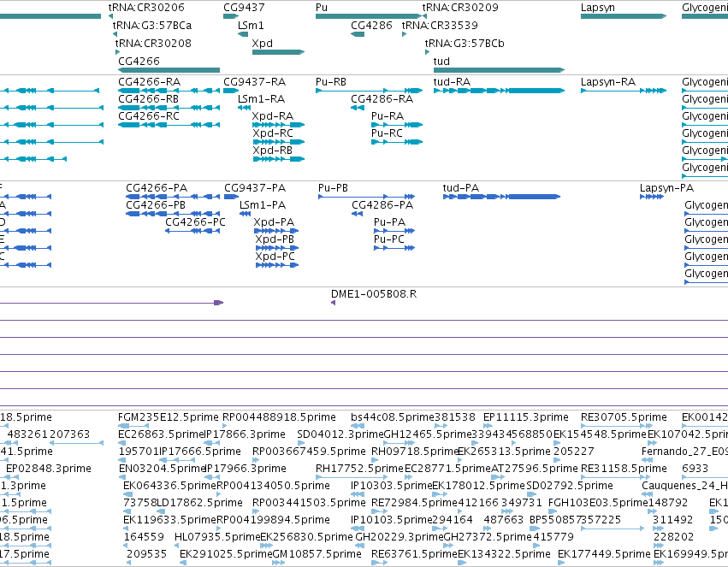Click the Xpd-RA transcript glyph
Image resolution: width=728 pixels, height=567 pixels.
tap(278, 125)
